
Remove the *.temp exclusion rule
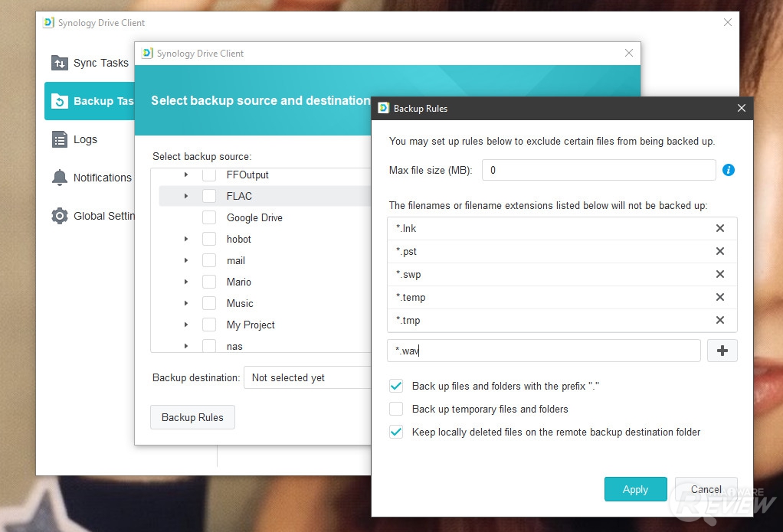pyautogui.click(x=720, y=297)
